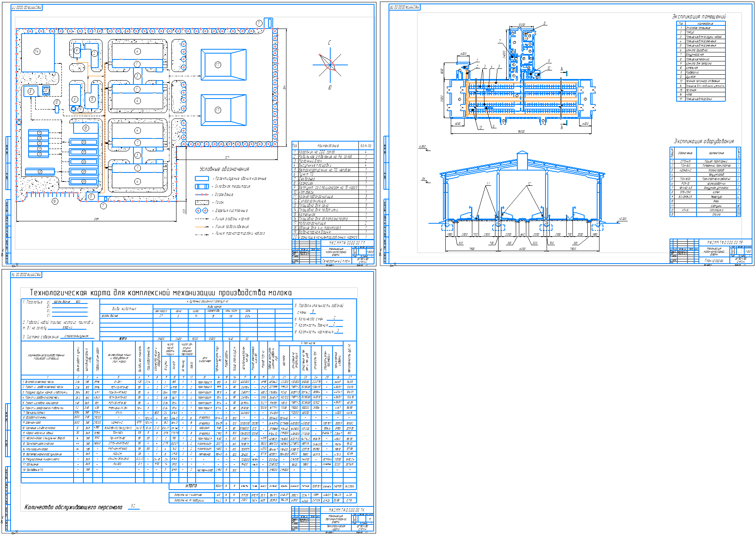Select table row 'Пункт ТО'
This screenshot has width=756, height=535.
coord(333,174)
